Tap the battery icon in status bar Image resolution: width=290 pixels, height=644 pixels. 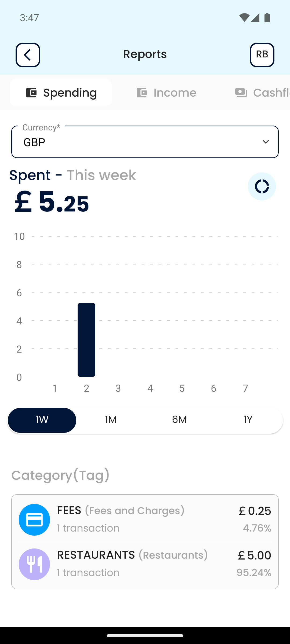[267, 18]
